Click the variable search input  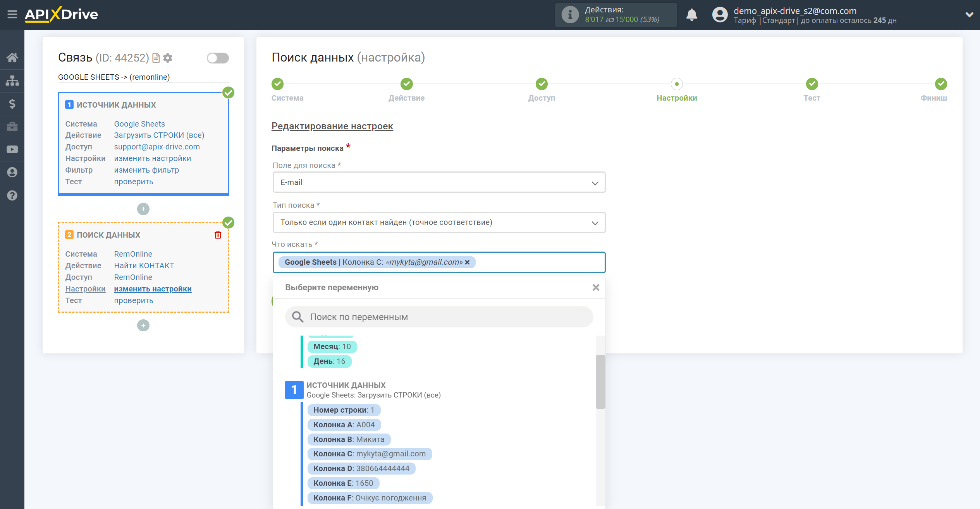439,317
